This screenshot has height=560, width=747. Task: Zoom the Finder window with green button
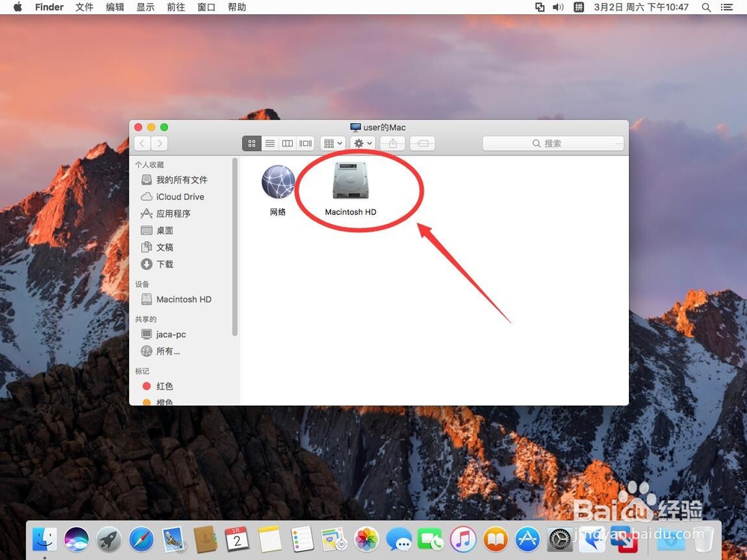[164, 127]
